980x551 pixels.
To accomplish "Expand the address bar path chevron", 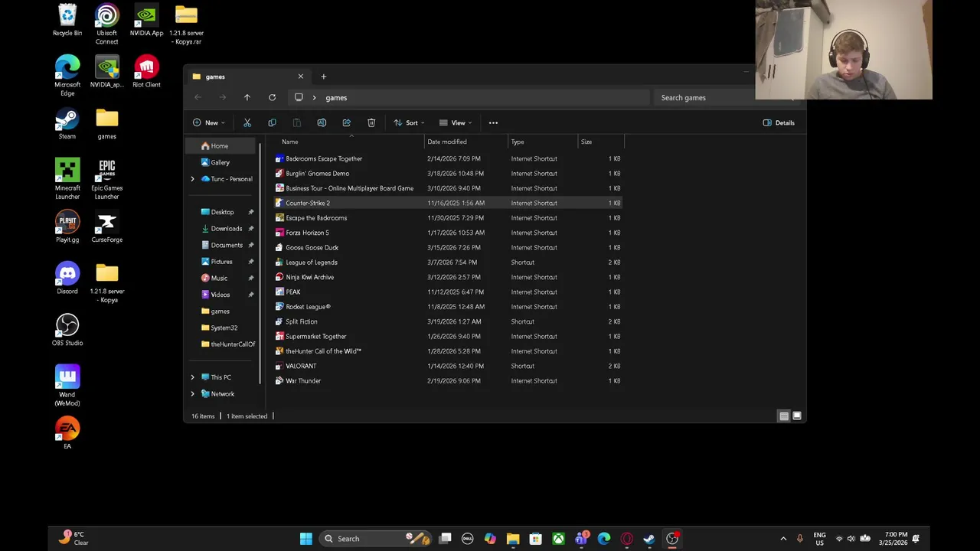I will (314, 97).
